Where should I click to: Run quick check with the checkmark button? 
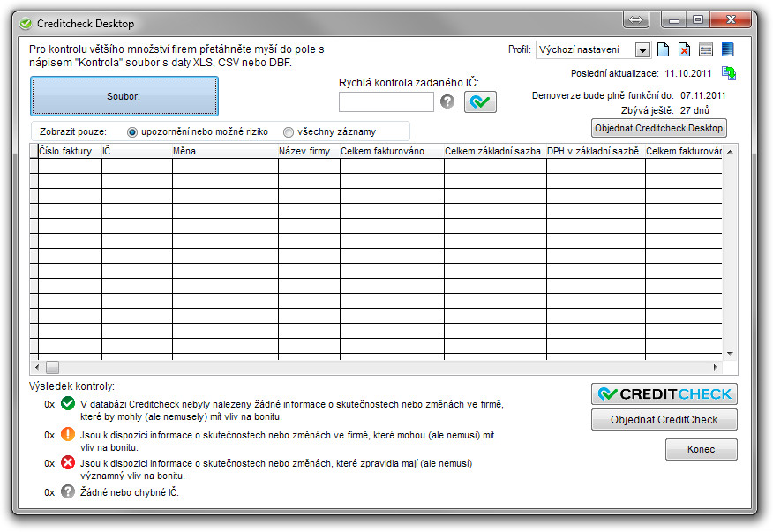(x=480, y=101)
